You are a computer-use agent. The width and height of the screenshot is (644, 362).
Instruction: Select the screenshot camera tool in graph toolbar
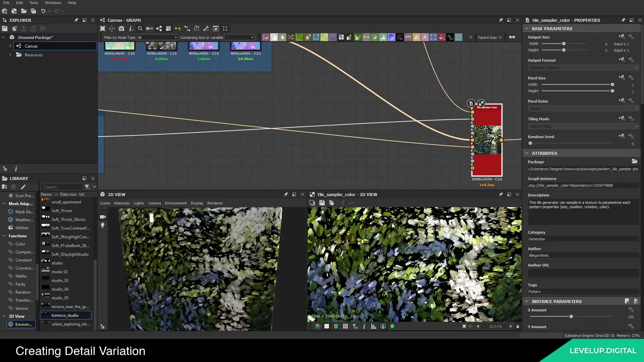point(122,28)
